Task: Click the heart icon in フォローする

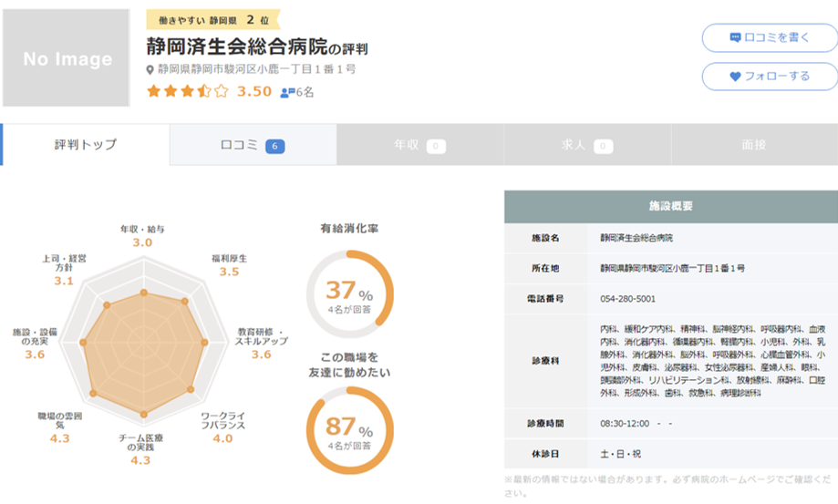Action: point(735,77)
